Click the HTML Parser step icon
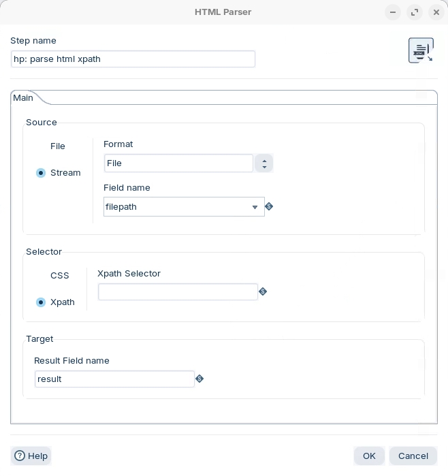Viewport: 448px width, 476px height. tap(421, 50)
